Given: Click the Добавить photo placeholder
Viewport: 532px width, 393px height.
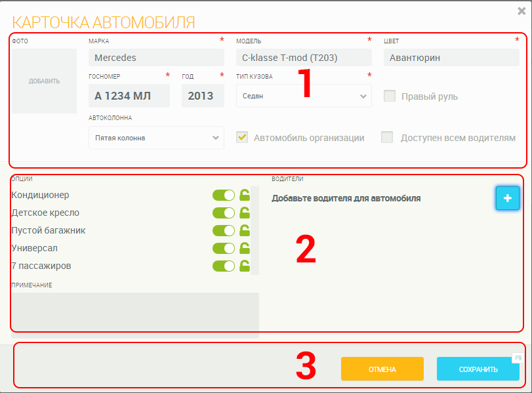Looking at the screenshot, I should coord(44,81).
